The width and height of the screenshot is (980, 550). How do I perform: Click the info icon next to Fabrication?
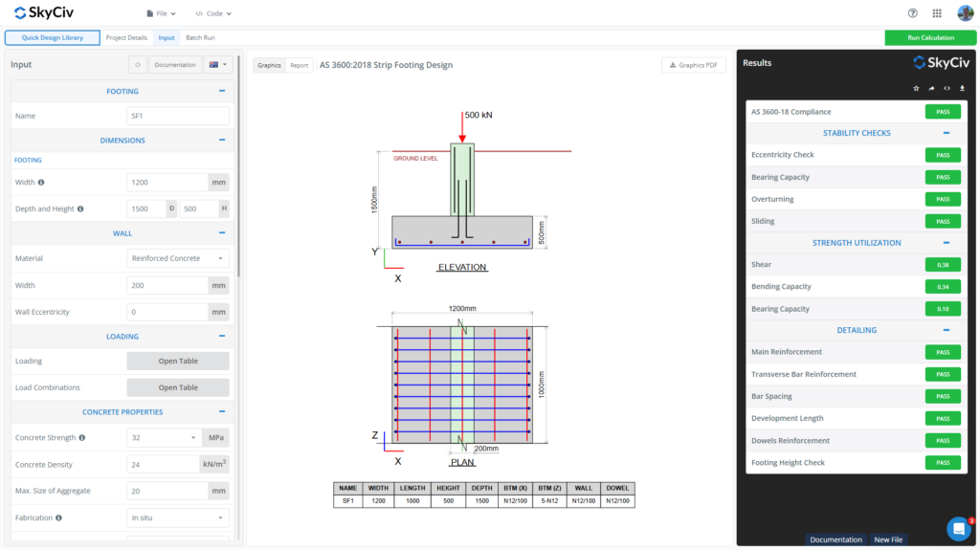[x=58, y=517]
